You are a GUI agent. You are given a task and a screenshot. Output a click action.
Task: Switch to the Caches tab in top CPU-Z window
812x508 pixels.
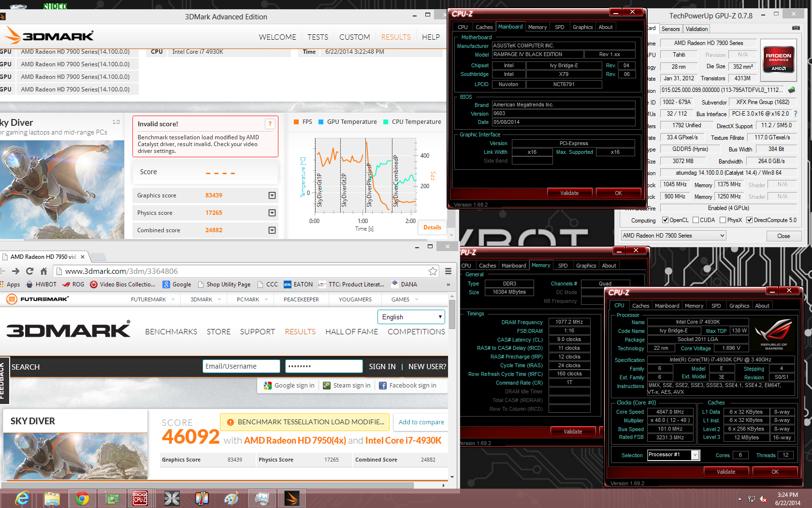[x=484, y=27]
